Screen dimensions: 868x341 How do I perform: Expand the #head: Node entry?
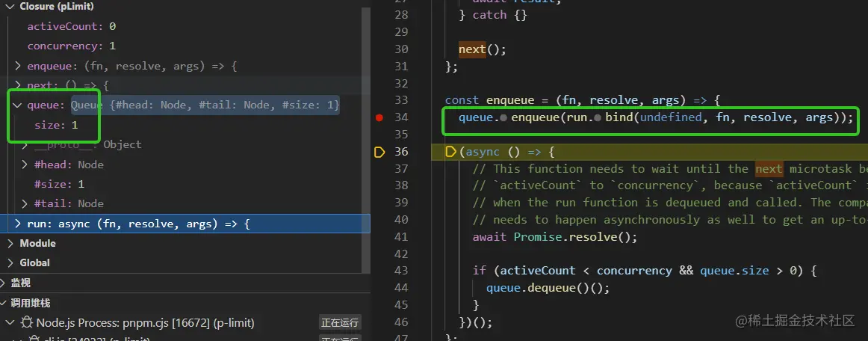coord(25,165)
